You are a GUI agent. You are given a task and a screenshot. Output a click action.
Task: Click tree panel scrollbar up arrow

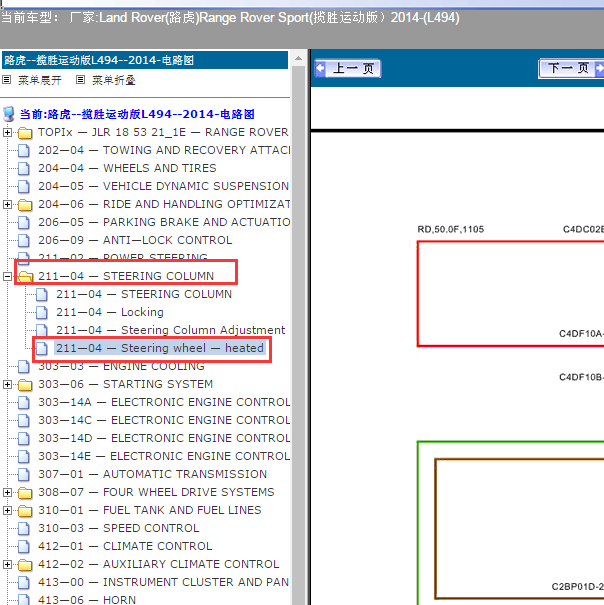click(x=298, y=59)
